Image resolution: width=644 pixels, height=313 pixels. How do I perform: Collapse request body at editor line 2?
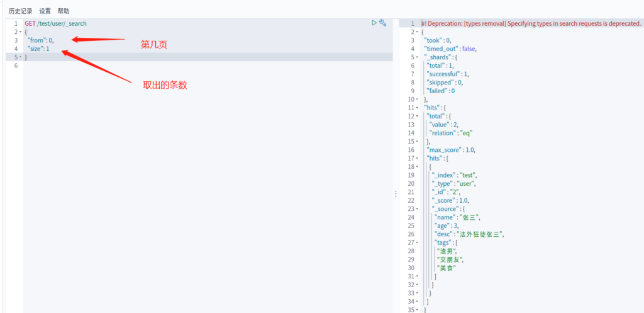click(19, 32)
